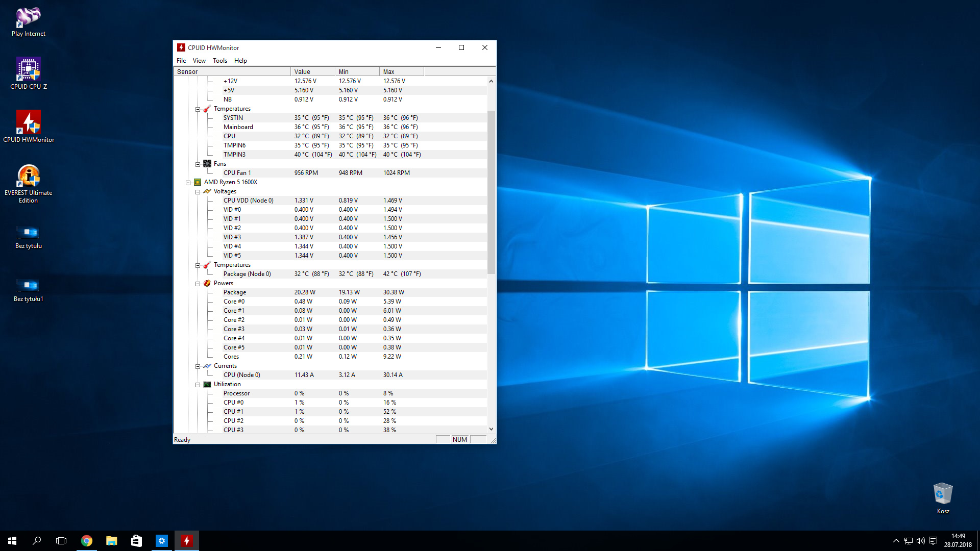The height and width of the screenshot is (551, 980).
Task: Collapse the AMD Ryzen 5 1600X tree node
Action: pyautogui.click(x=188, y=183)
